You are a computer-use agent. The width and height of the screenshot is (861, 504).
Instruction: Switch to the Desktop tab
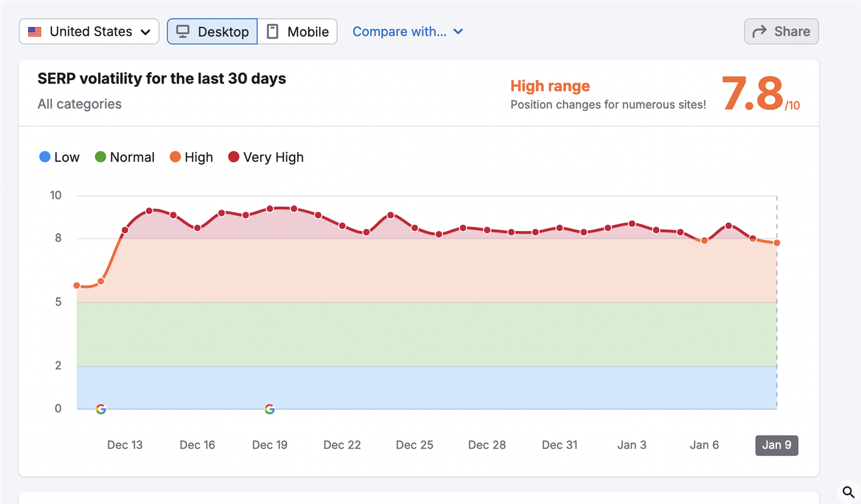point(212,31)
